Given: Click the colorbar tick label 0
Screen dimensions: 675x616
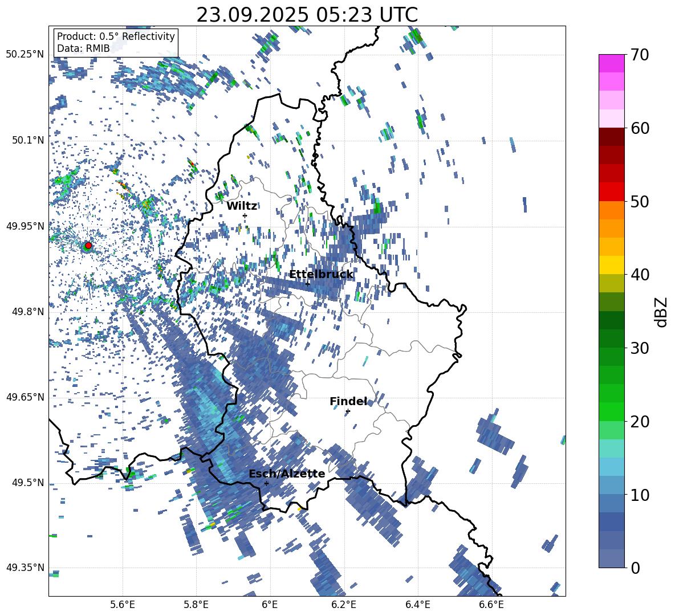Looking at the screenshot, I should click(635, 568).
